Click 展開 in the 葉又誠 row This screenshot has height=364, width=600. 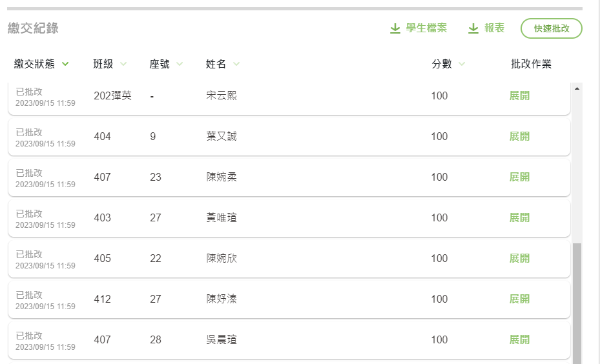tap(519, 136)
